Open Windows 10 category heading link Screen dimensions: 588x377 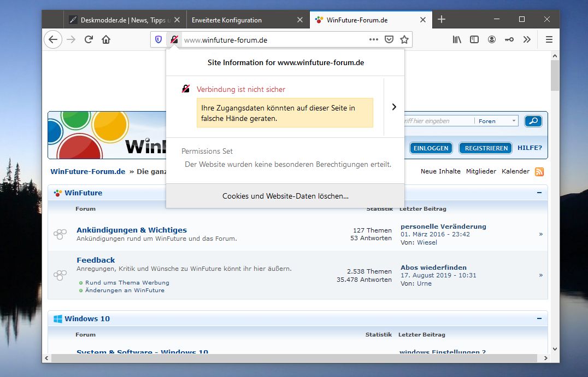point(87,319)
